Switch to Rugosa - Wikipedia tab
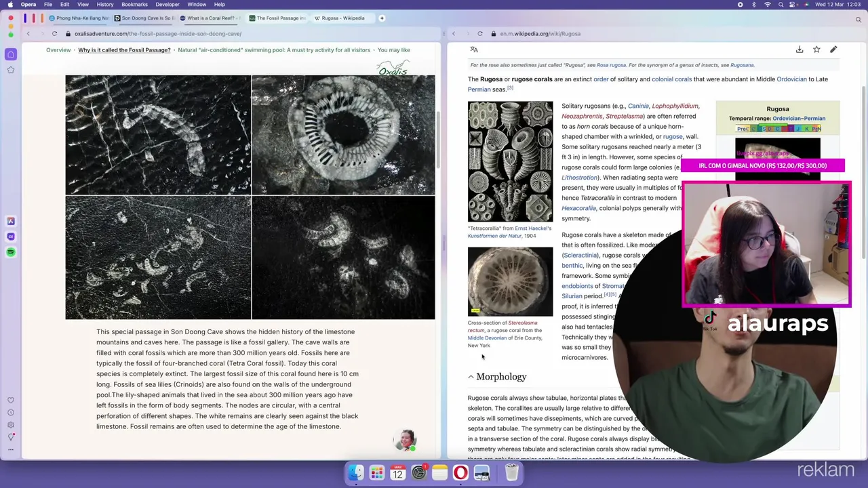The width and height of the screenshot is (868, 488). click(342, 18)
